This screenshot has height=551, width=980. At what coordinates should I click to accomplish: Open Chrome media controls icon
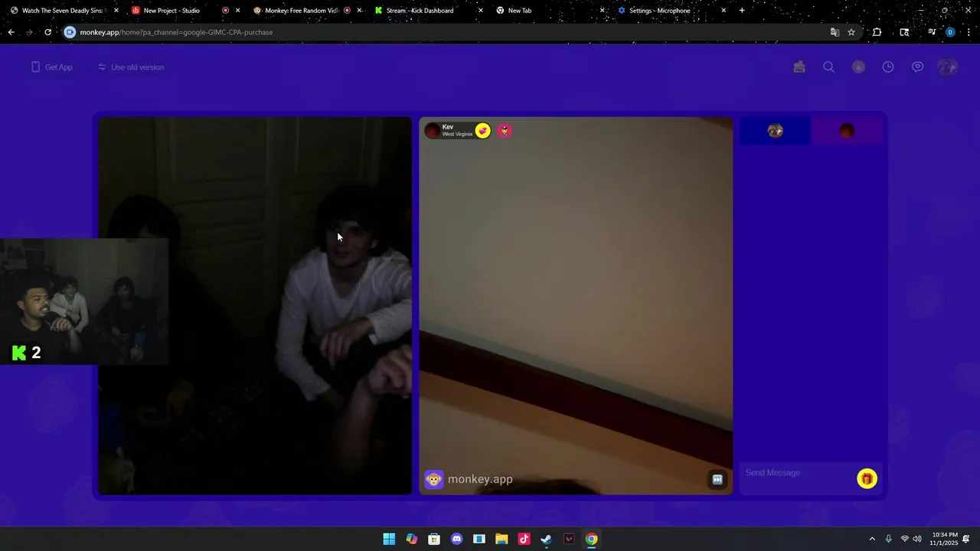pyautogui.click(x=932, y=32)
